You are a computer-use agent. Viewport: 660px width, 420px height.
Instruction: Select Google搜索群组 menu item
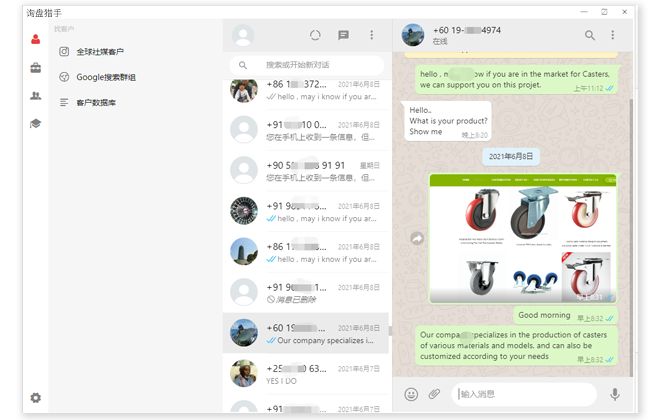pos(105,77)
